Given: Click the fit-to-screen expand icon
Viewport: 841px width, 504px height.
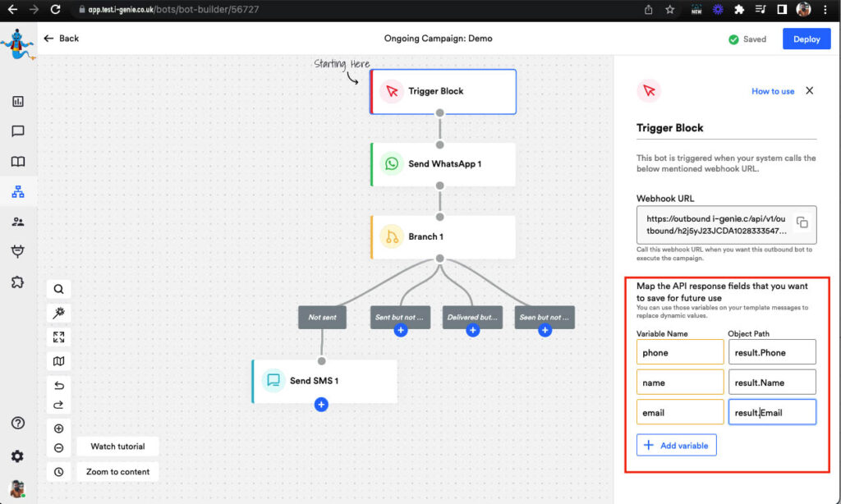Looking at the screenshot, I should click(x=59, y=337).
